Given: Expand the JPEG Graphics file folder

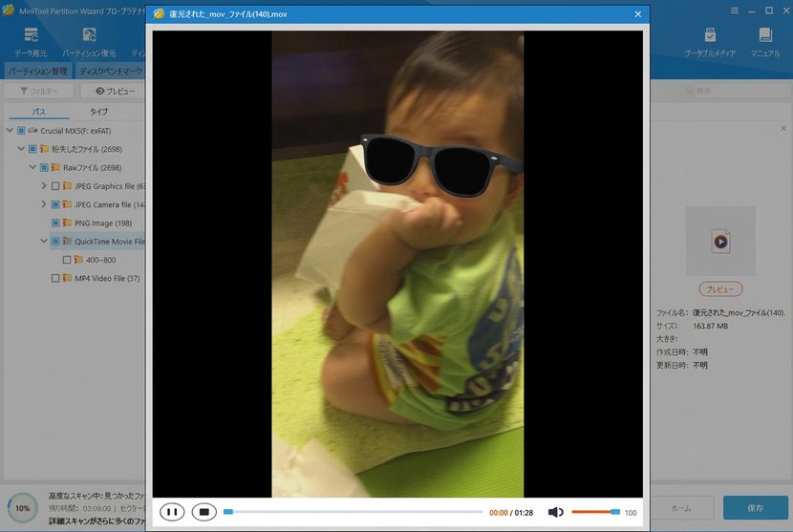Looking at the screenshot, I should [44, 186].
